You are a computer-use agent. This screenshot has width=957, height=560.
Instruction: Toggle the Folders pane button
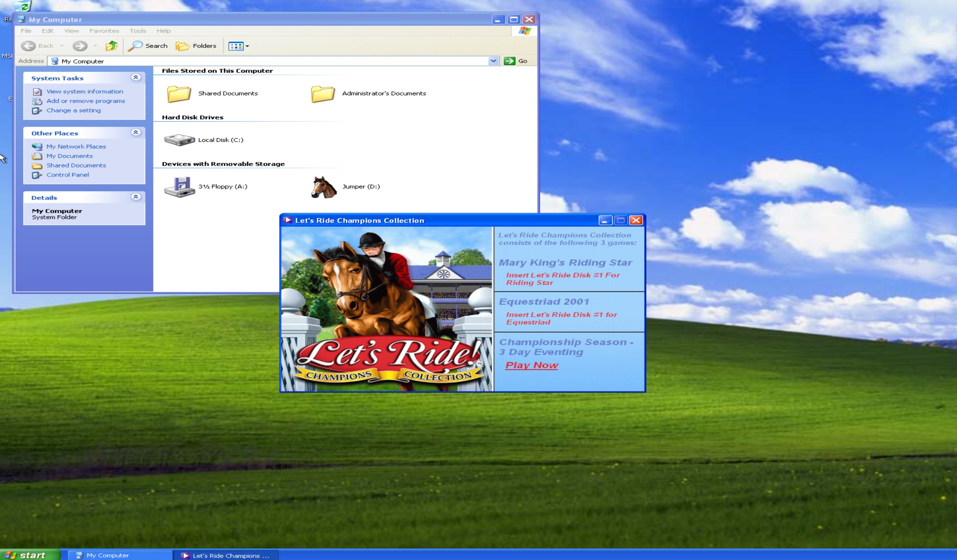(x=196, y=46)
